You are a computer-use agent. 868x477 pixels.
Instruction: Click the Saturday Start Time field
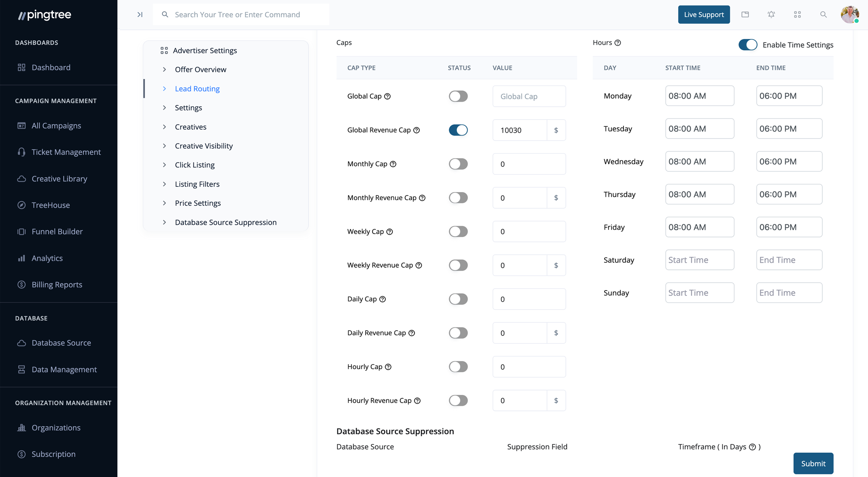coord(700,260)
